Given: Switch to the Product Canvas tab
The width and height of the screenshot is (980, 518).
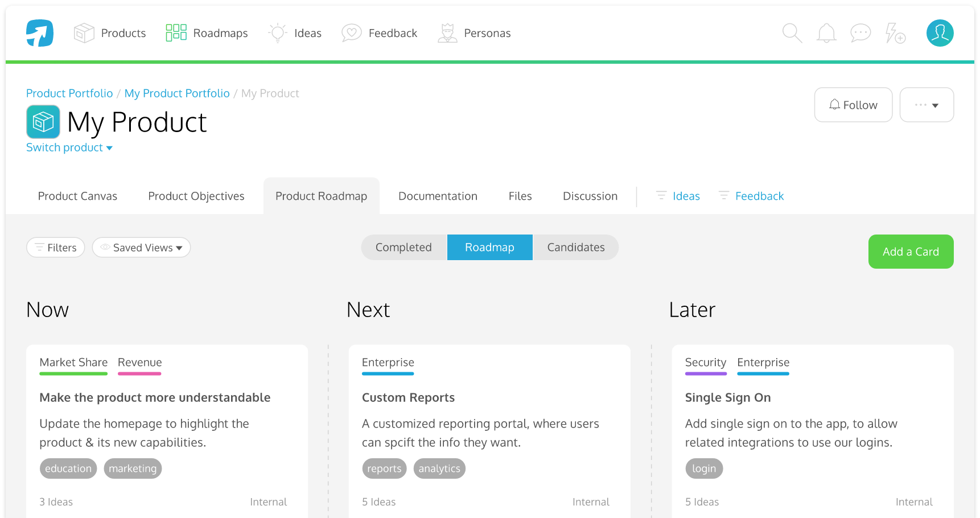Looking at the screenshot, I should tap(77, 196).
